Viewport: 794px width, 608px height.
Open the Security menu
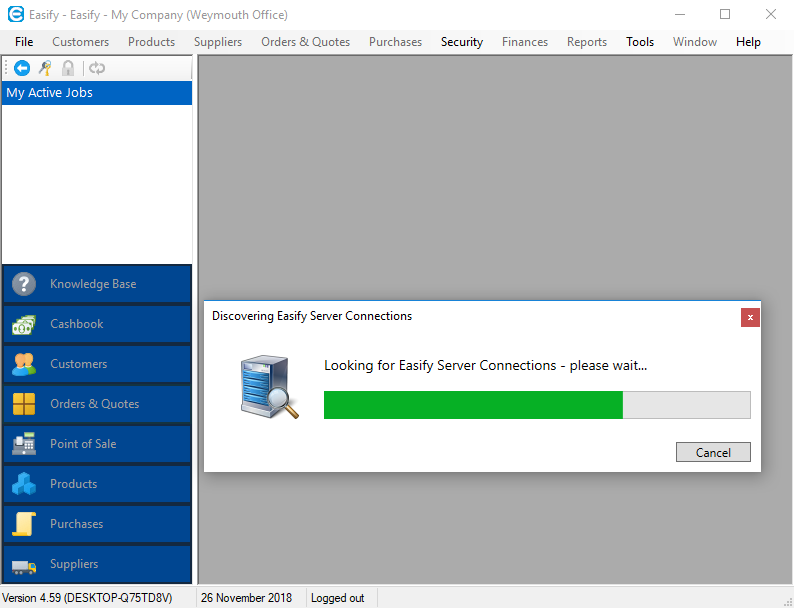tap(462, 42)
